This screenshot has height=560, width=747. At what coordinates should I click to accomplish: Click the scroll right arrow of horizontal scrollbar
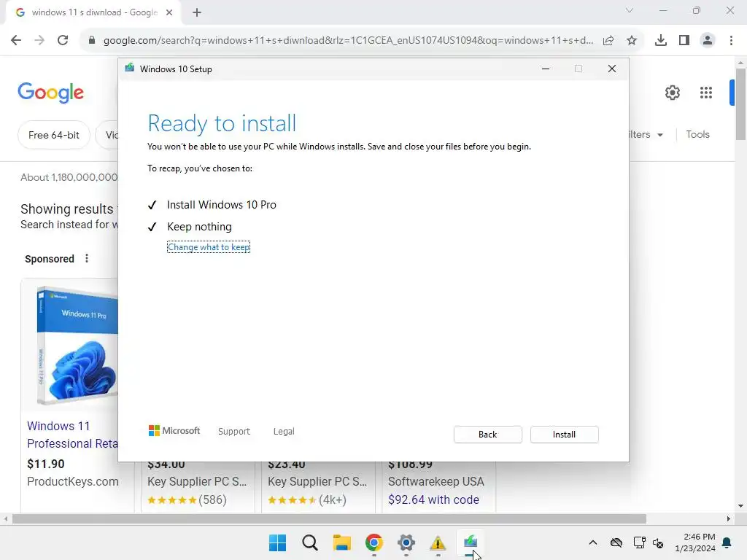coord(729,518)
